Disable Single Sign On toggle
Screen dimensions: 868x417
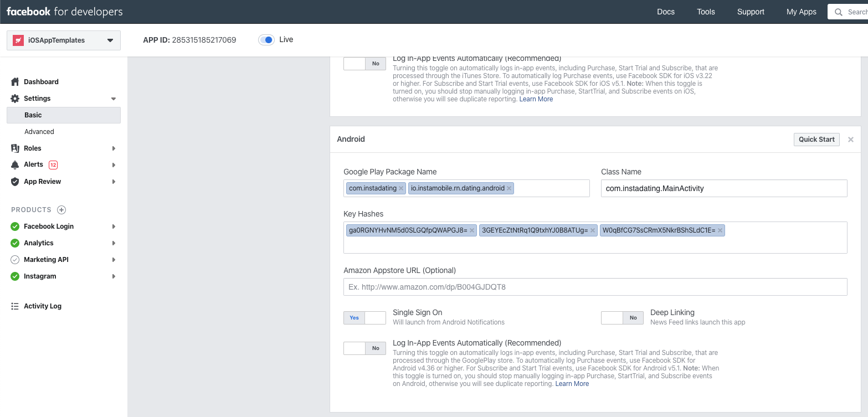click(x=364, y=318)
